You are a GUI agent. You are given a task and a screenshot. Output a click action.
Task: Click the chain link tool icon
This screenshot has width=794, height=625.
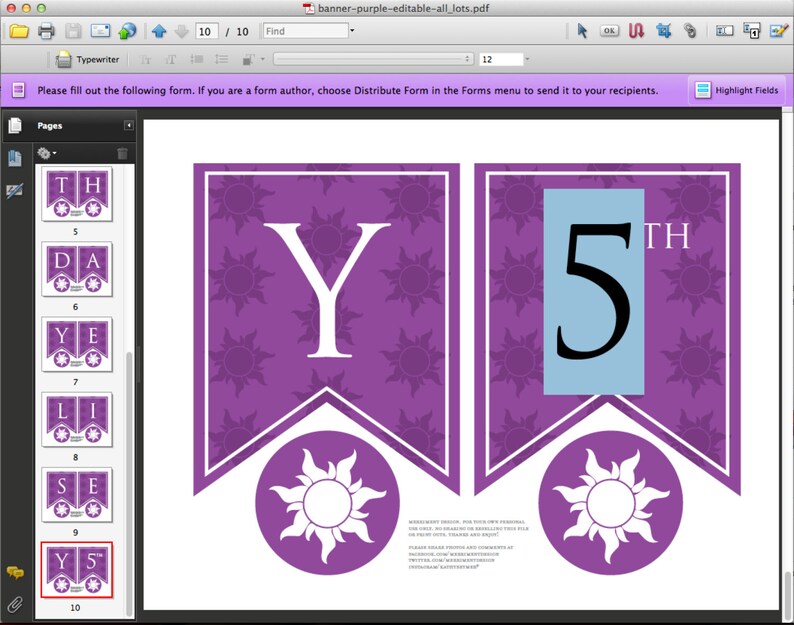click(690, 31)
